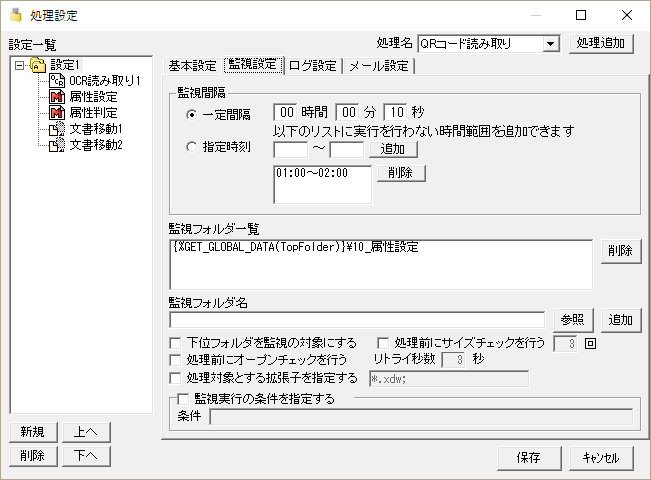651x480 pixels.
Task: Select the TopFolder ¥10_属性設定 folder entry
Action: (296, 247)
